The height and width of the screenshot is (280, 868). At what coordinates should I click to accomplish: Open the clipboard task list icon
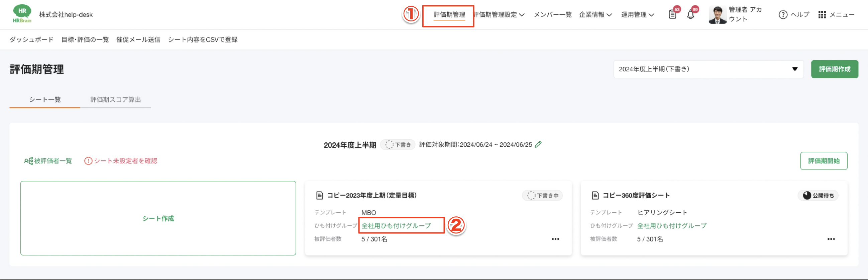click(672, 14)
